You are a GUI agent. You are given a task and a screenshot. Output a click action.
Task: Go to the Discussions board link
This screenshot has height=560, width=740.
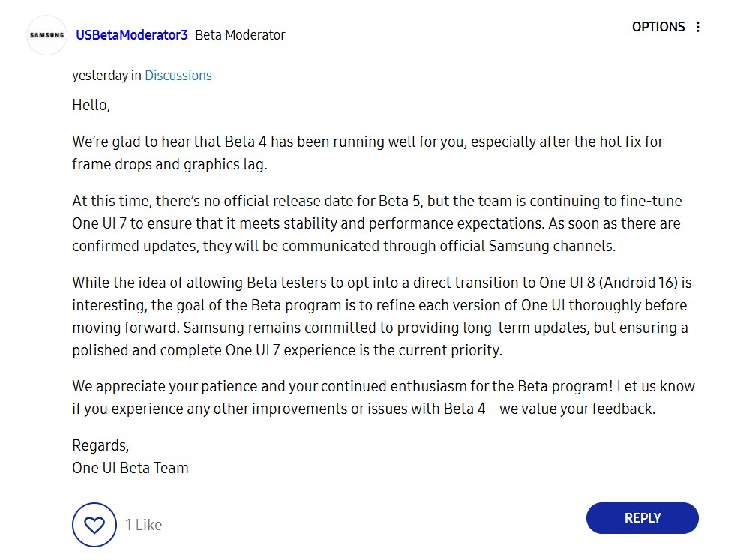178,76
